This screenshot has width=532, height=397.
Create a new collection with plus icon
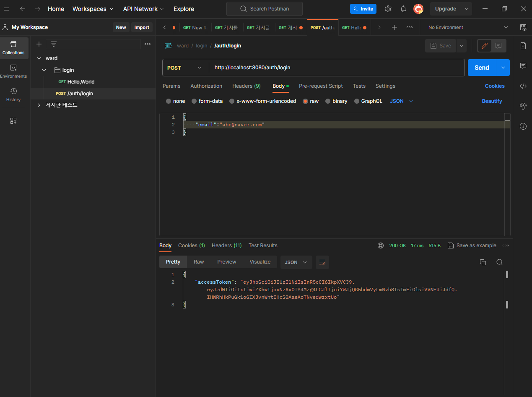[39, 44]
